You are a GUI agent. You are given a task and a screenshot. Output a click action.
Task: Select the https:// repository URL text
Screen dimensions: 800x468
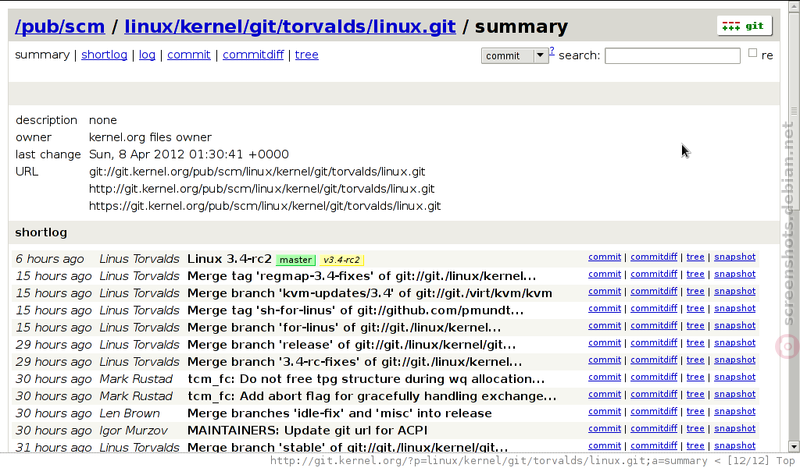click(265, 206)
